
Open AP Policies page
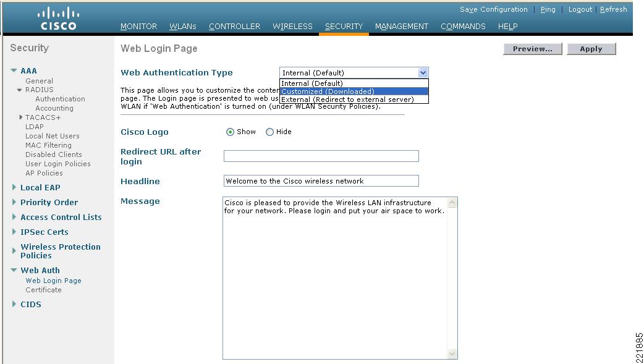44,173
